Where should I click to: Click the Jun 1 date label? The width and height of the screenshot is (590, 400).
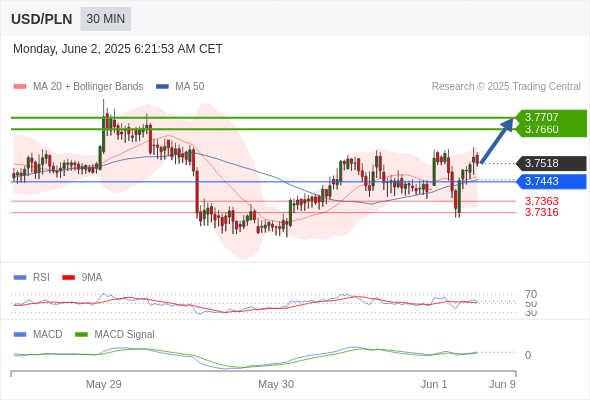(x=434, y=384)
